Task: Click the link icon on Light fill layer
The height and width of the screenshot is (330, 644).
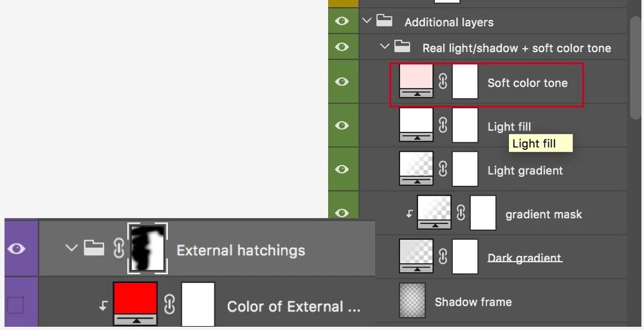Action: [x=443, y=125]
